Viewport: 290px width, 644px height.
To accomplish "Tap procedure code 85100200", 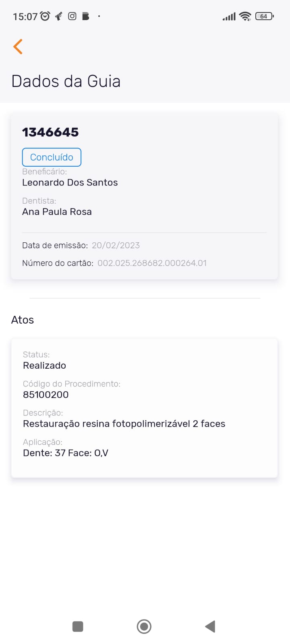I will pyautogui.click(x=46, y=394).
